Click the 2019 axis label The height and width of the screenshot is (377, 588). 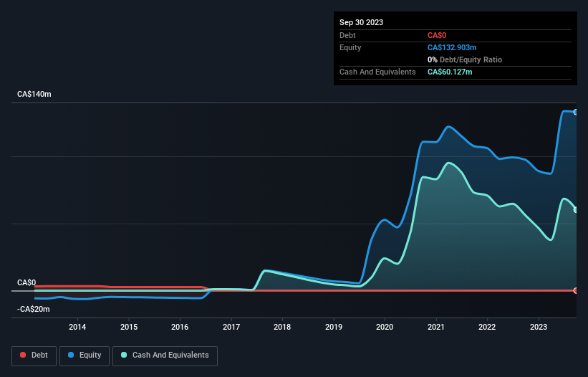pos(333,327)
